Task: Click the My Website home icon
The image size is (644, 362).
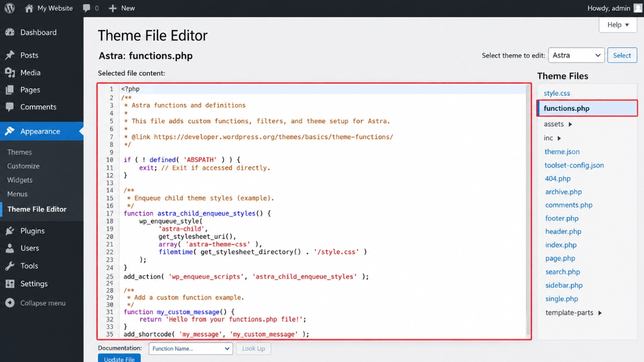Action: coord(29,8)
